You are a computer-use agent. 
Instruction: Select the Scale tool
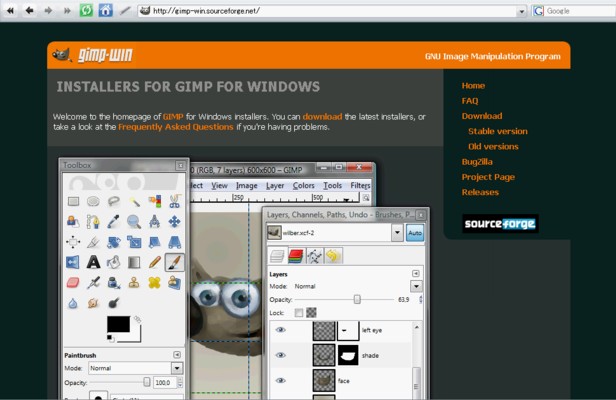[x=134, y=242]
